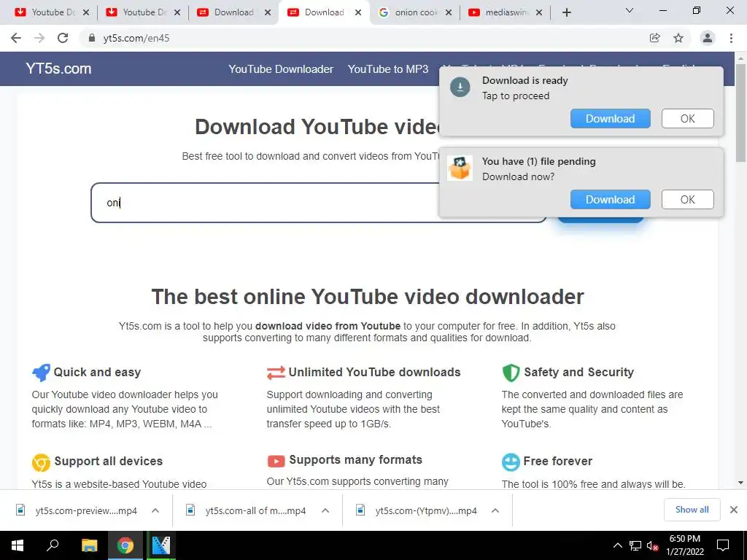The height and width of the screenshot is (560, 747).
Task: Click the Support all devices Chrome icon
Action: tap(41, 462)
